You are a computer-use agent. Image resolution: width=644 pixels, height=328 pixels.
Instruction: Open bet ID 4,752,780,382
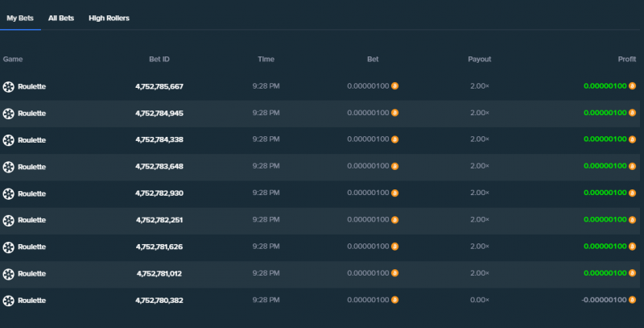(159, 300)
